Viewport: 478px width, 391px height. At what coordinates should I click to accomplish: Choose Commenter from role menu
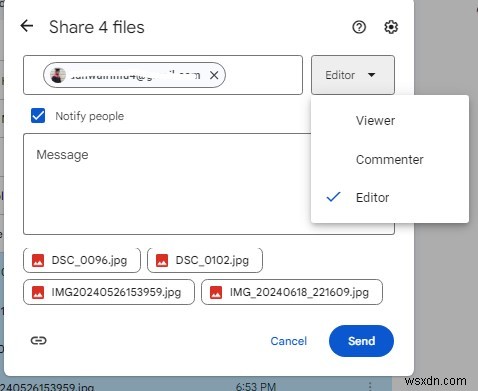(390, 159)
